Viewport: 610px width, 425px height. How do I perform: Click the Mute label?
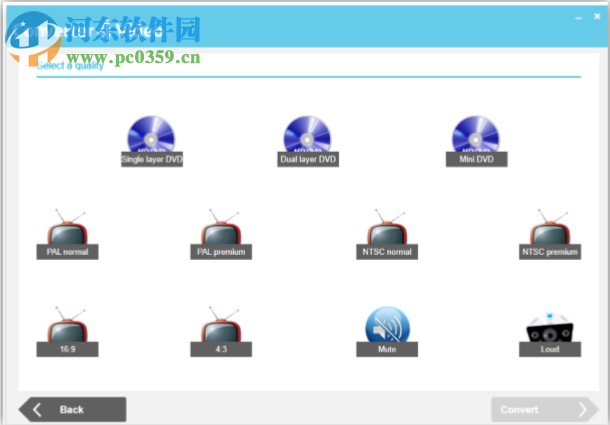click(387, 349)
